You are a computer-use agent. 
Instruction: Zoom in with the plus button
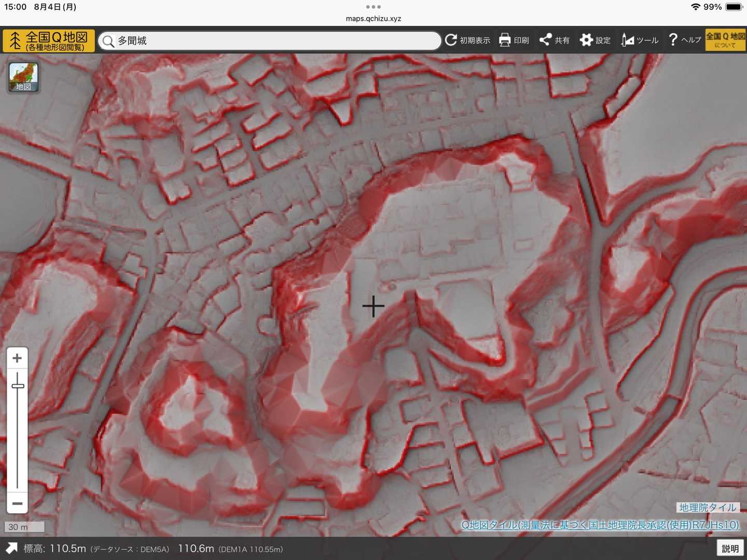coord(17,358)
